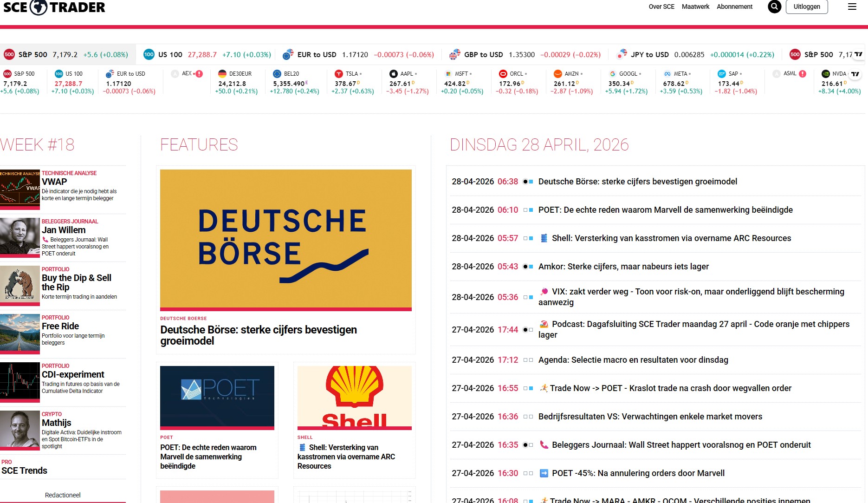
Task: Open the Shell feature card title
Action: pos(346,457)
